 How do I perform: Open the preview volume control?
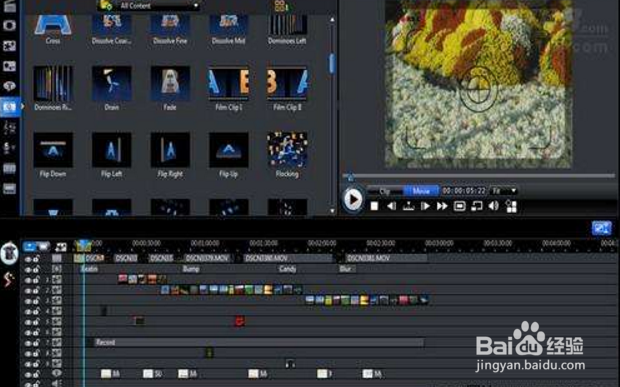[x=493, y=206]
